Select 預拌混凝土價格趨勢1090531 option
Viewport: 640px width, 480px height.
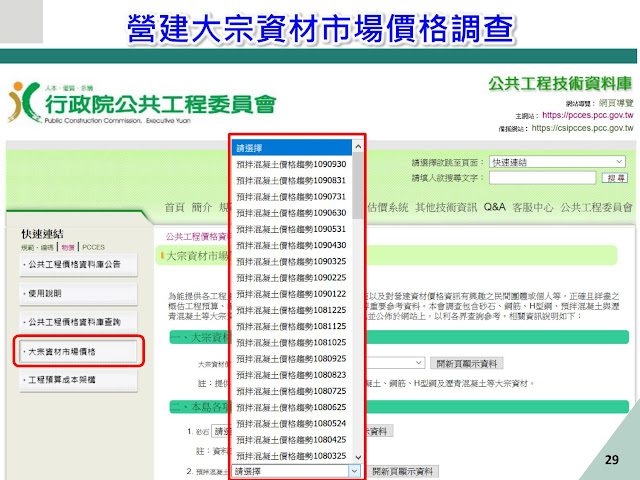click(x=291, y=229)
